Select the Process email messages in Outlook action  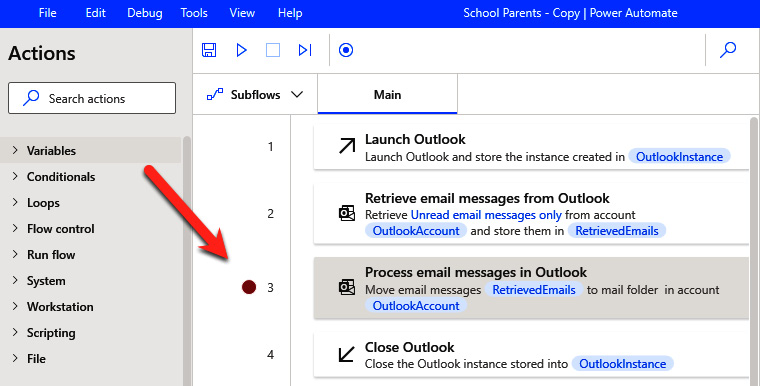click(531, 288)
